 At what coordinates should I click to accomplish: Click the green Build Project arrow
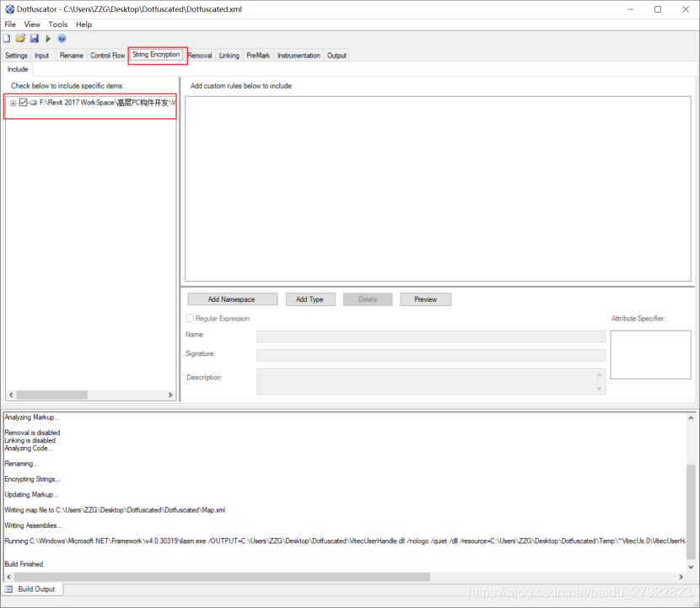click(48, 39)
